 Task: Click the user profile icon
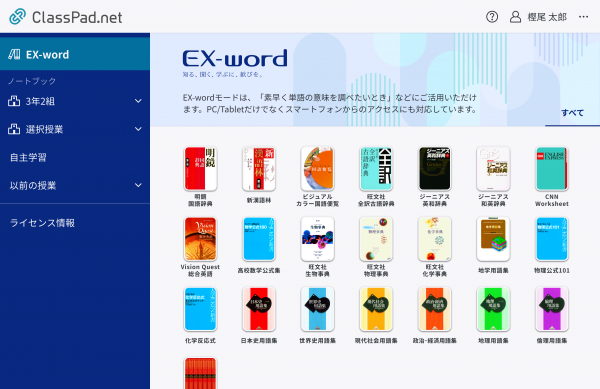515,17
